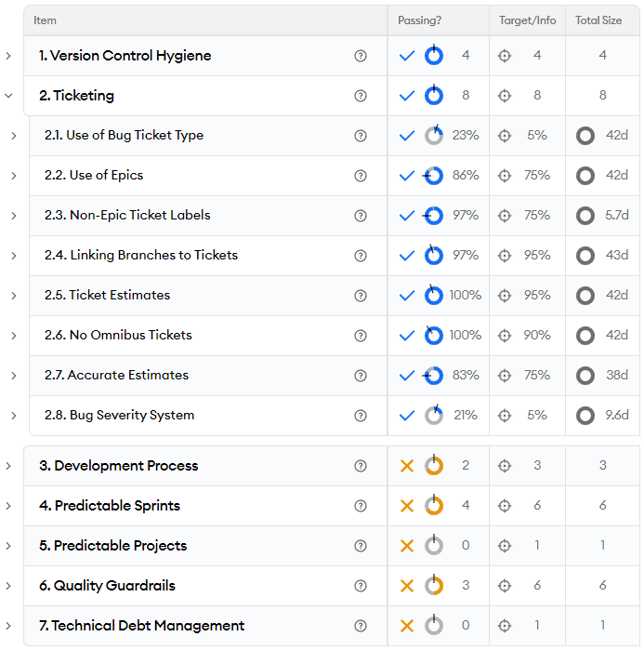Show help for Ticket Estimates
644x650 pixels.
tap(361, 296)
